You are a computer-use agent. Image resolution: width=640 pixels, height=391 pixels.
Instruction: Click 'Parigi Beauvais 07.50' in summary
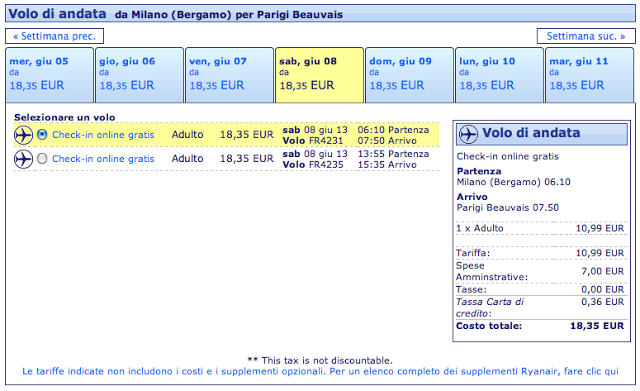click(x=507, y=208)
